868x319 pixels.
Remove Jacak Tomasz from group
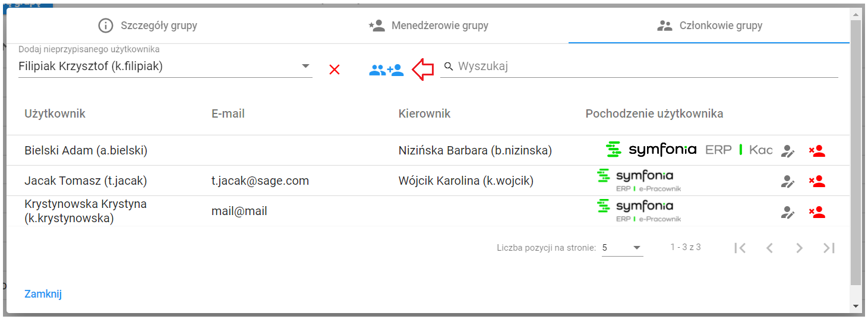[818, 181]
